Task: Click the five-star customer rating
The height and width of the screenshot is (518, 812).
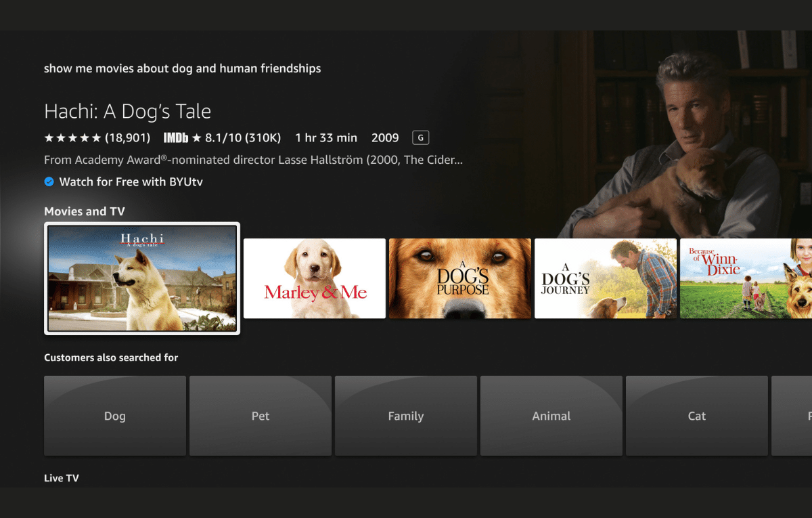Action: coord(72,138)
